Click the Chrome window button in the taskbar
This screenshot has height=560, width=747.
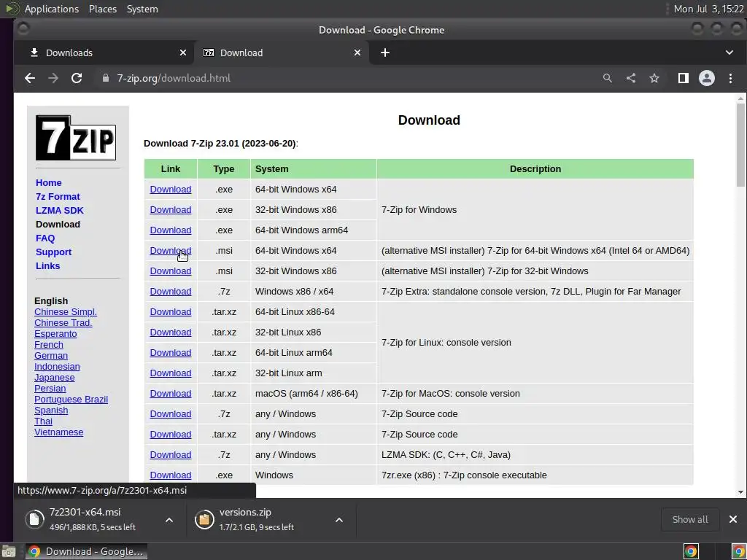(86, 552)
